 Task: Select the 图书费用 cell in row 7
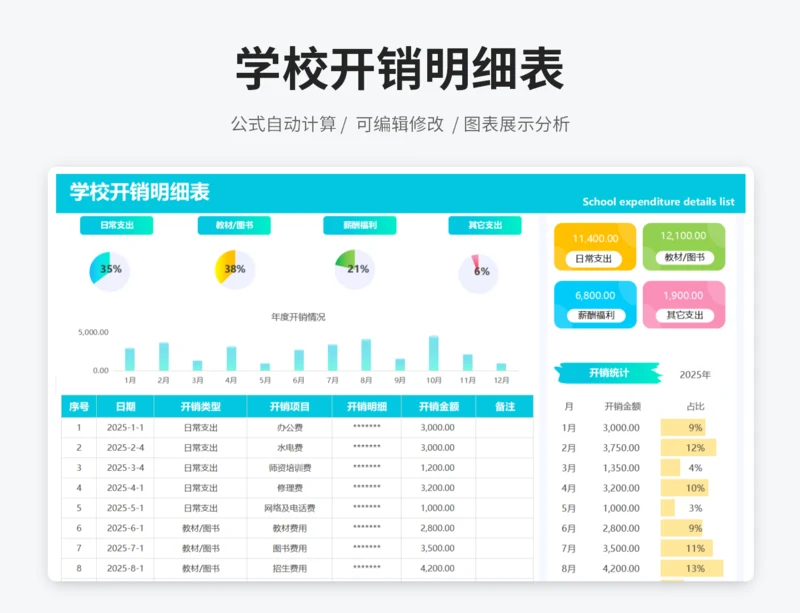click(290, 548)
